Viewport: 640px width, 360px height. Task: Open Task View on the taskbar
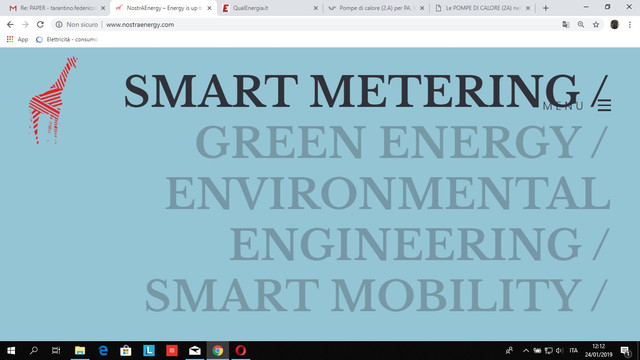[56, 351]
